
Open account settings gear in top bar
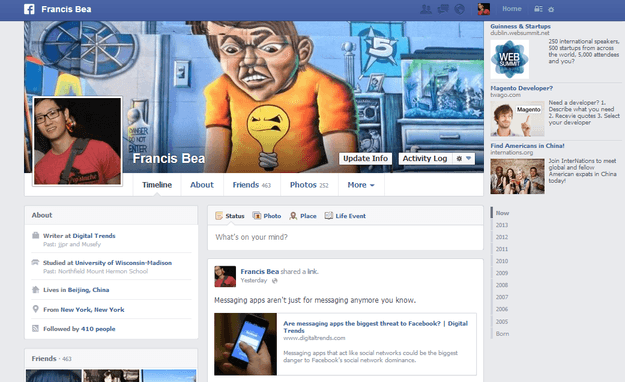point(551,9)
